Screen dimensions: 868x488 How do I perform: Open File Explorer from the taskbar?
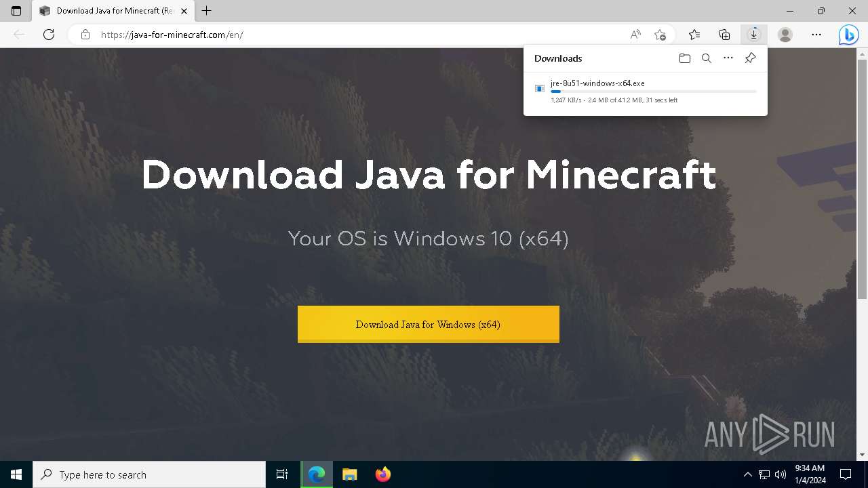coord(349,474)
